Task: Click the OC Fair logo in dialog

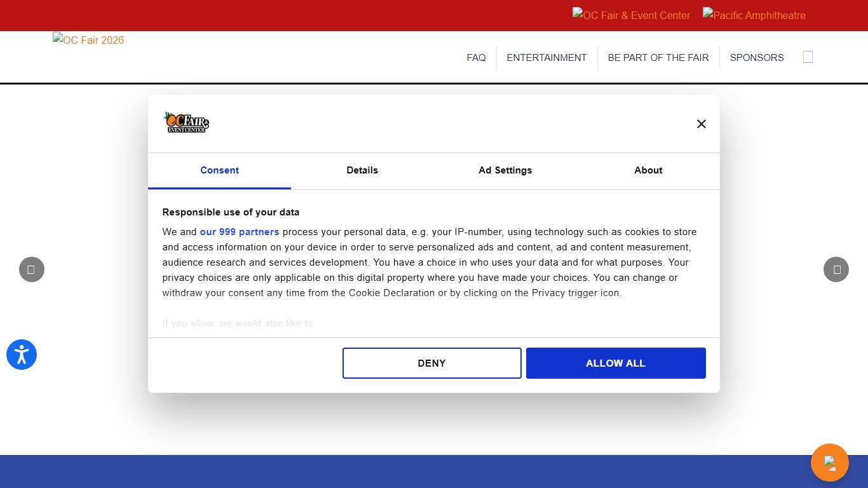Action: tap(186, 123)
